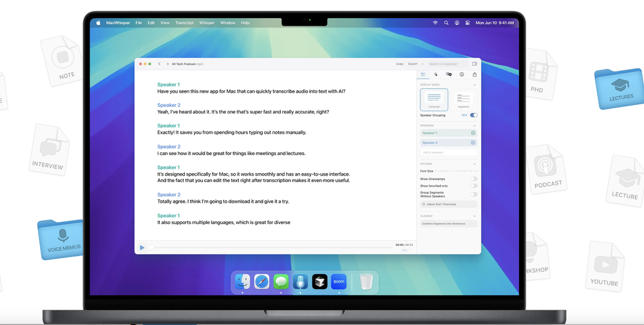
Task: Open the display settings tab icon
Action: point(422,74)
